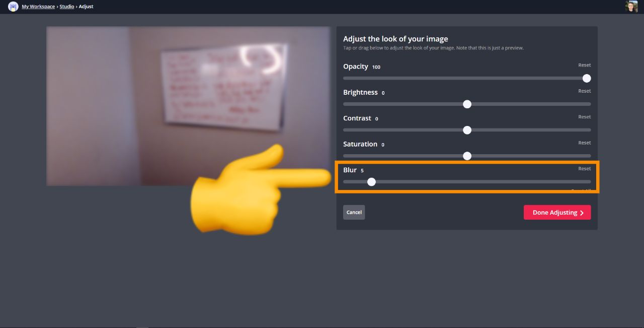This screenshot has width=644, height=328.
Task: Reset the Brightness value
Action: [584, 91]
